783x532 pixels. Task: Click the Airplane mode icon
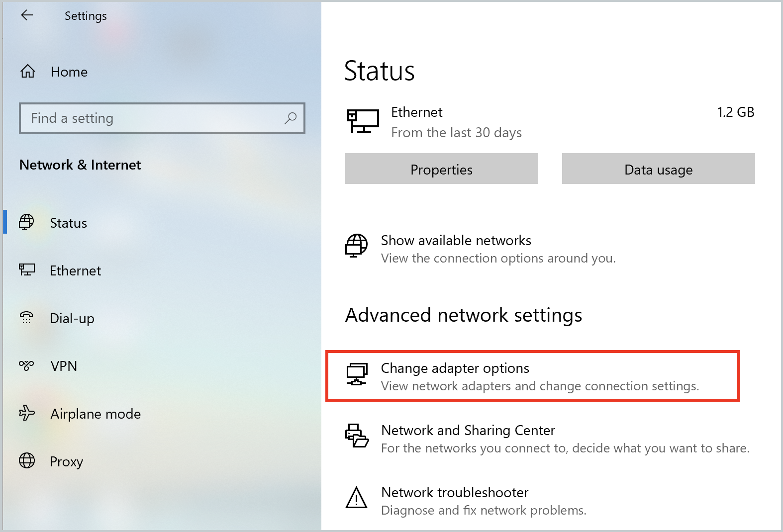[x=26, y=413]
